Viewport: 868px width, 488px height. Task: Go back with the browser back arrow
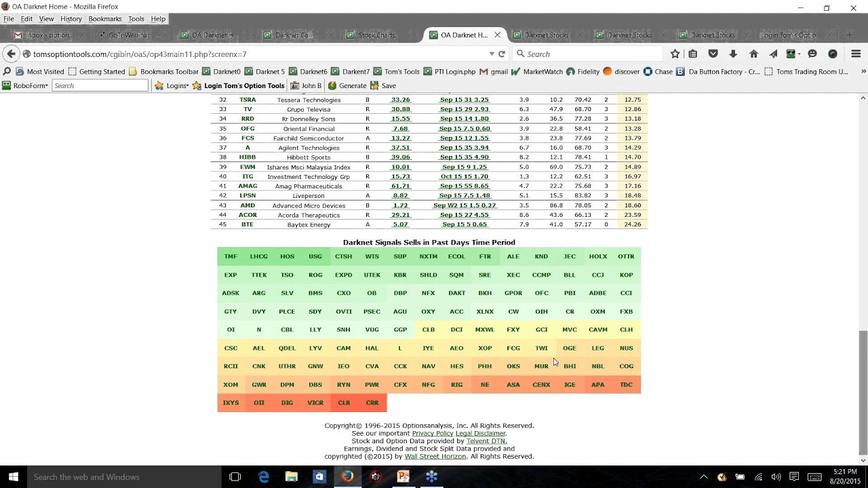11,54
